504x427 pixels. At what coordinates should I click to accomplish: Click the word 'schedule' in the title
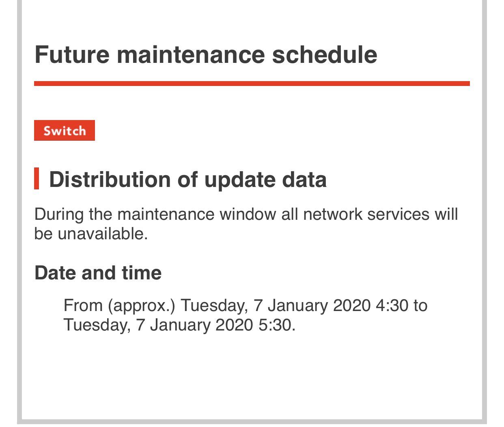324,55
